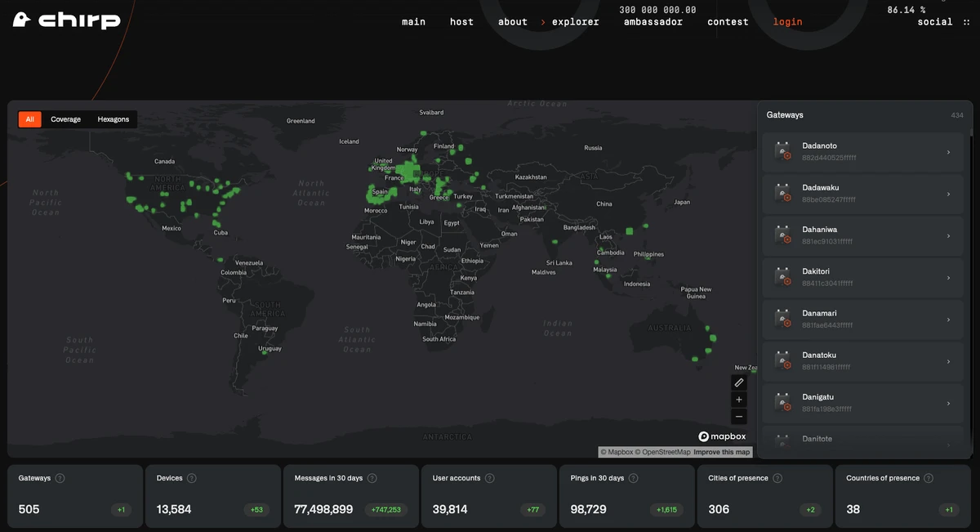This screenshot has width=980, height=532.
Task: Click the Chirp logo in the header
Action: pos(67,21)
